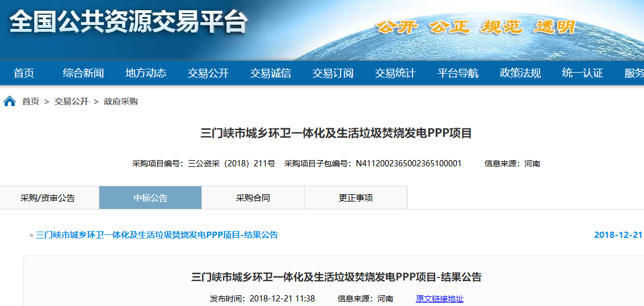Open 交易诚信 navigation item

(x=271, y=73)
